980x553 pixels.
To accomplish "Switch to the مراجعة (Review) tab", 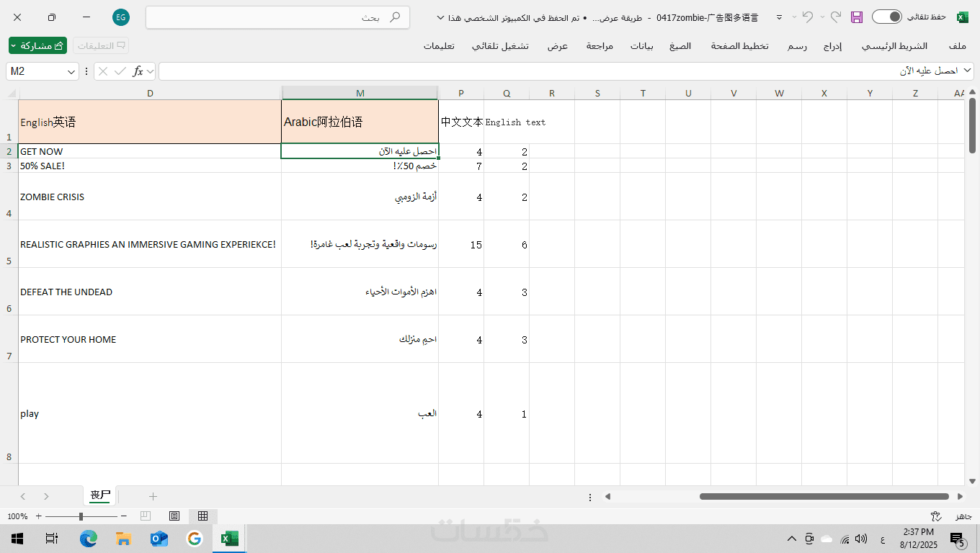I will pyautogui.click(x=600, y=46).
